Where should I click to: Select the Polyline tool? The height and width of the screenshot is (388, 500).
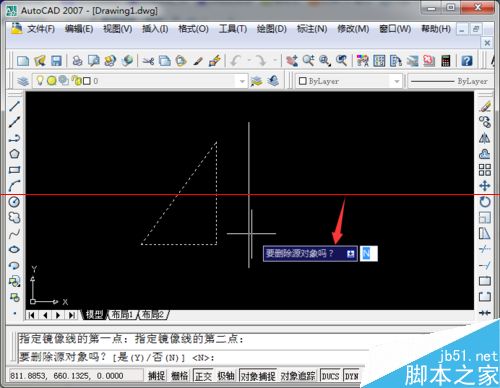coord(14,138)
